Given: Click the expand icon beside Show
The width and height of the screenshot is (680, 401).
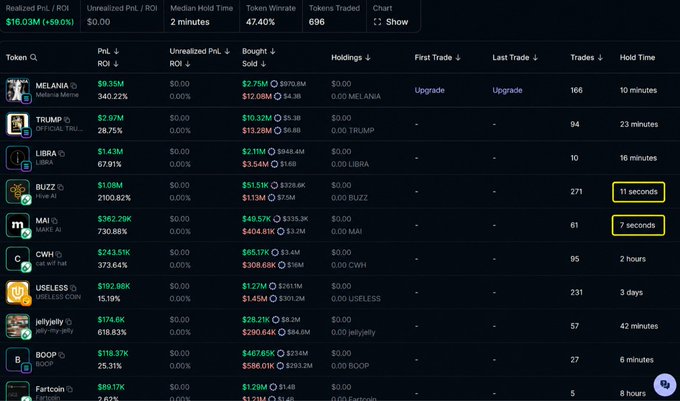Looking at the screenshot, I should (377, 22).
